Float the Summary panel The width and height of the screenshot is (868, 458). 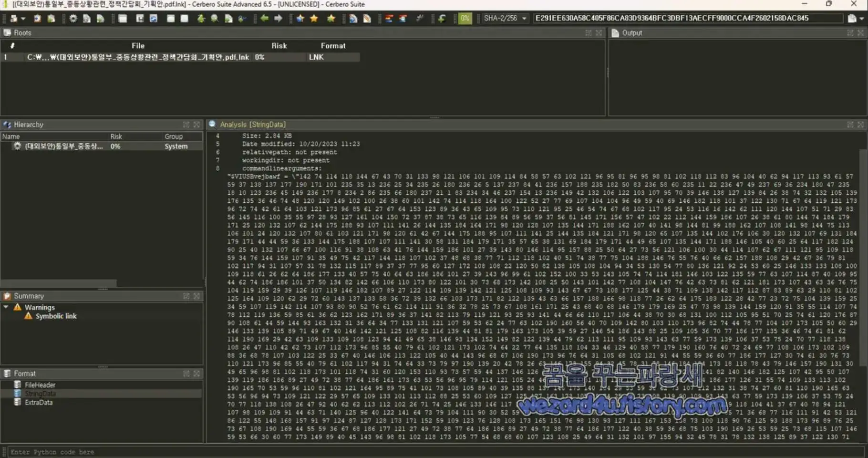click(x=186, y=296)
